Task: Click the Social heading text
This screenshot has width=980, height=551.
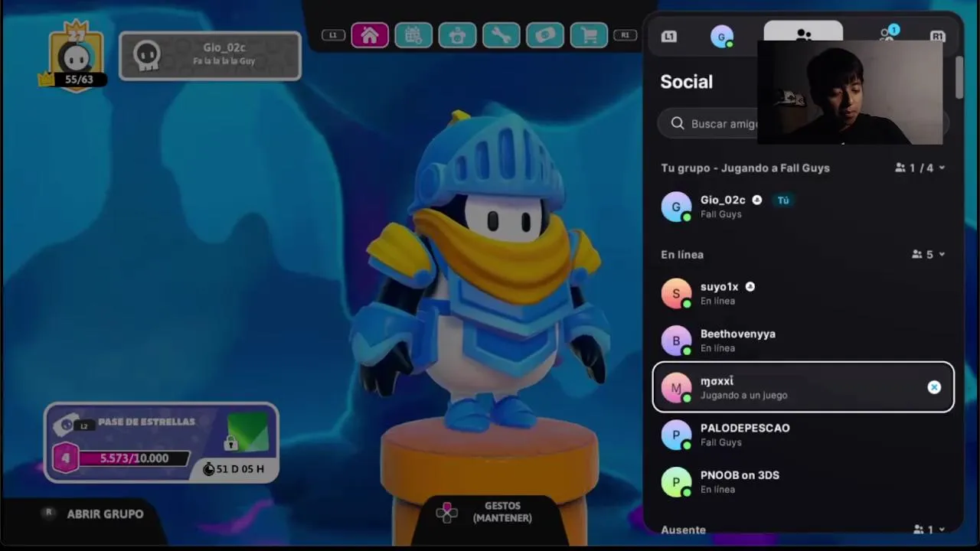Action: coord(686,82)
